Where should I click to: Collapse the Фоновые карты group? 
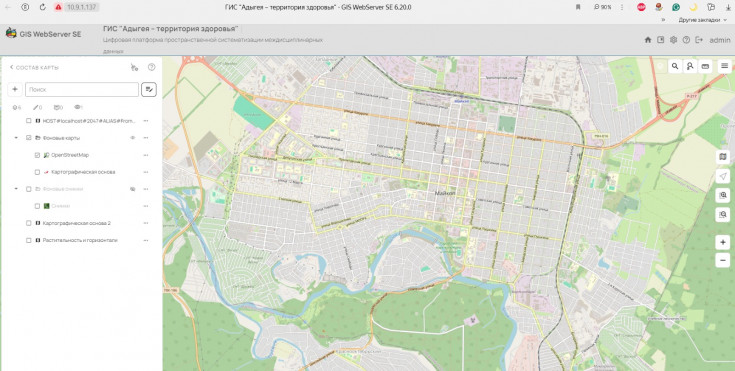pos(16,138)
